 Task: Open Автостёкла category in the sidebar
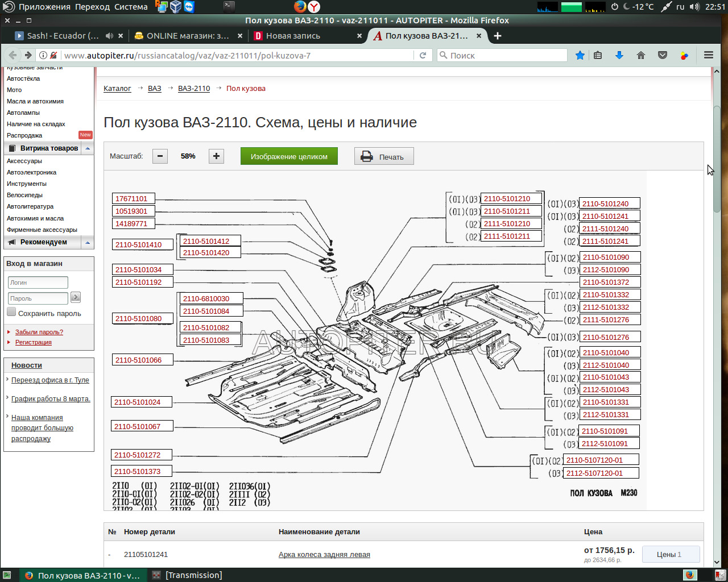(x=23, y=78)
